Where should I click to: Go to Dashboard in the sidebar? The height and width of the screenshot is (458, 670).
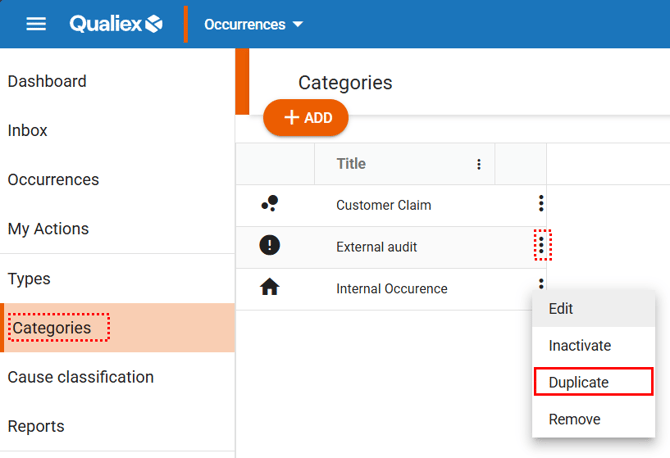pos(47,81)
